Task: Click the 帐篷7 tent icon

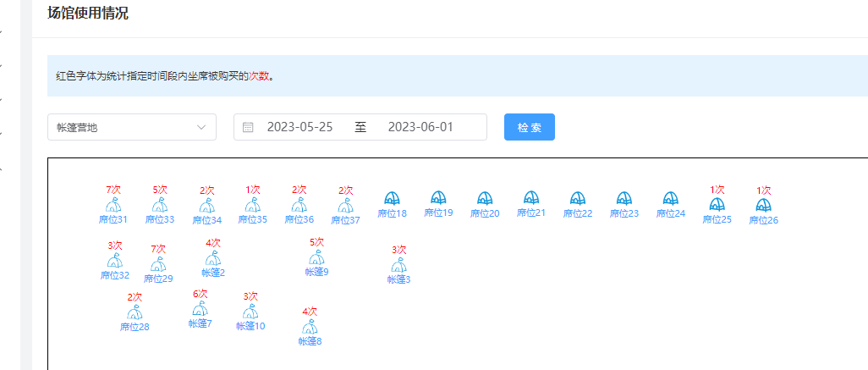Action: tap(200, 309)
